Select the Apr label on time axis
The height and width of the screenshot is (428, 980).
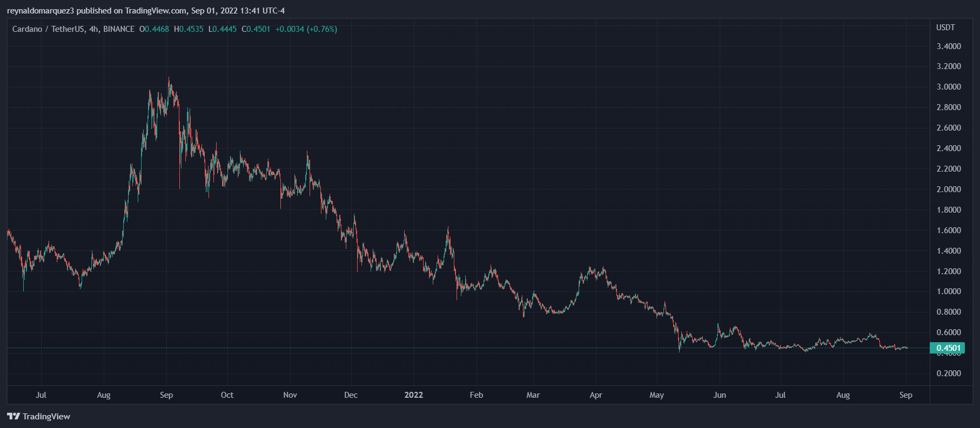tap(596, 395)
